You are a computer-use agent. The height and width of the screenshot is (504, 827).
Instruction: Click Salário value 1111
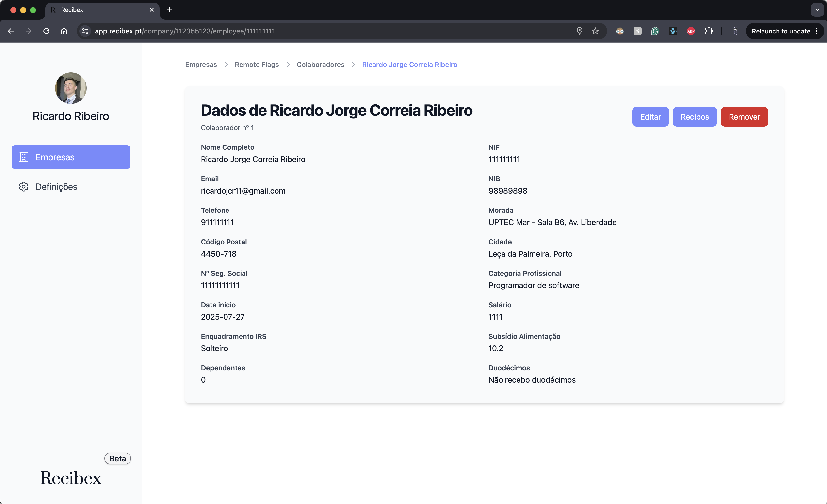pyautogui.click(x=495, y=317)
